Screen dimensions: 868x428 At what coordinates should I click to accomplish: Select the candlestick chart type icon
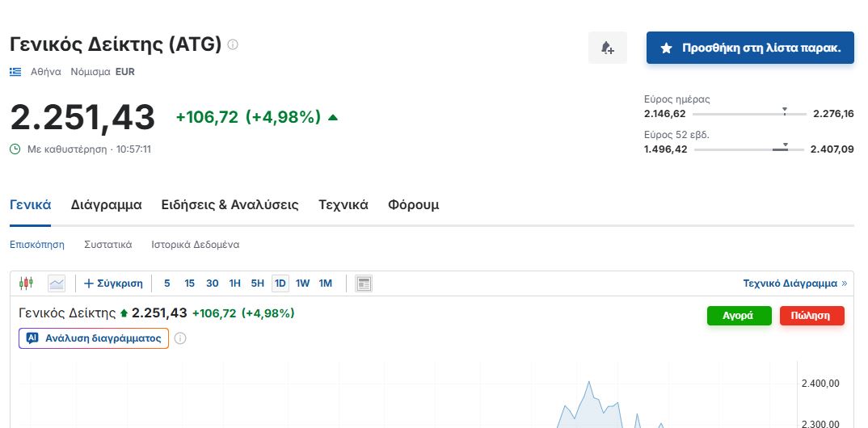27,283
